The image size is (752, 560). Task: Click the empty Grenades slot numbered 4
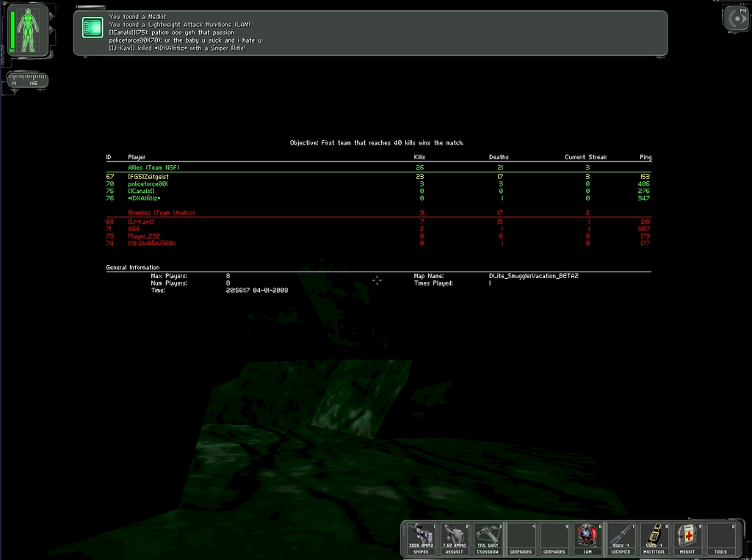click(521, 539)
